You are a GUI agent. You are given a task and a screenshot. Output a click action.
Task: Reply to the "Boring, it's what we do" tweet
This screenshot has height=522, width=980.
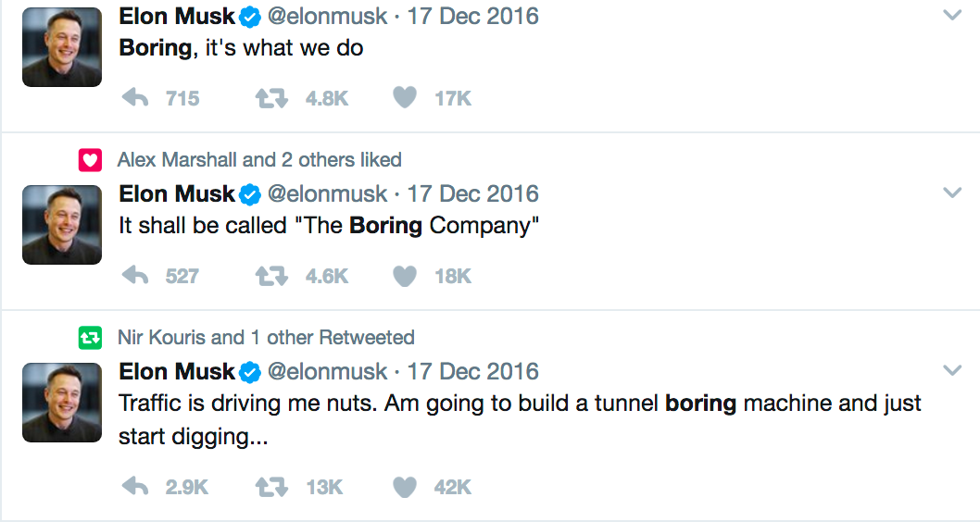pyautogui.click(x=136, y=98)
